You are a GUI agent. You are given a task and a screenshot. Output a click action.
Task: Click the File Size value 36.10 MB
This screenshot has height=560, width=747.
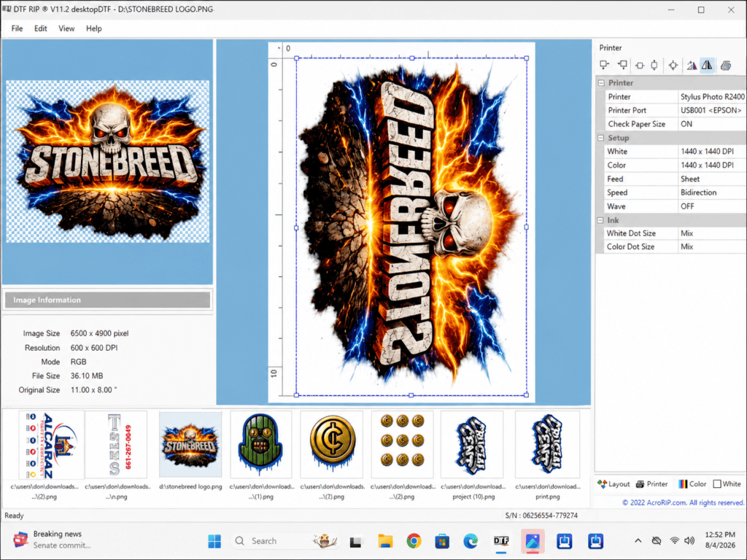(x=87, y=376)
